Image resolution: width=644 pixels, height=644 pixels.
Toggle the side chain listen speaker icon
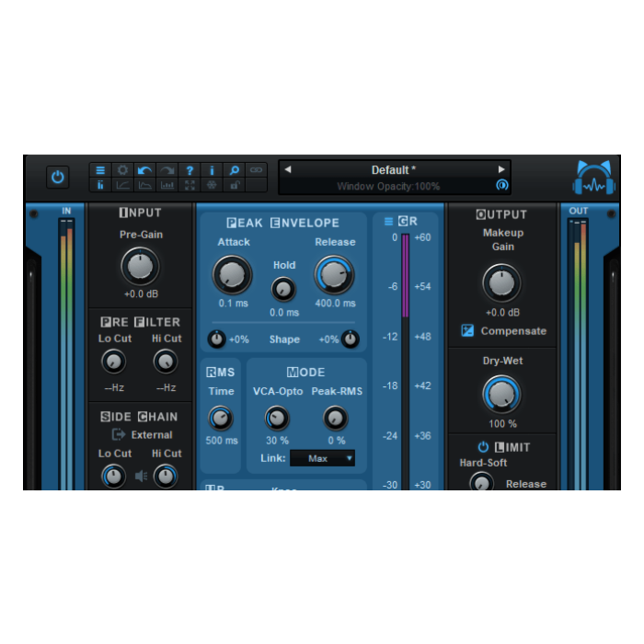141,476
